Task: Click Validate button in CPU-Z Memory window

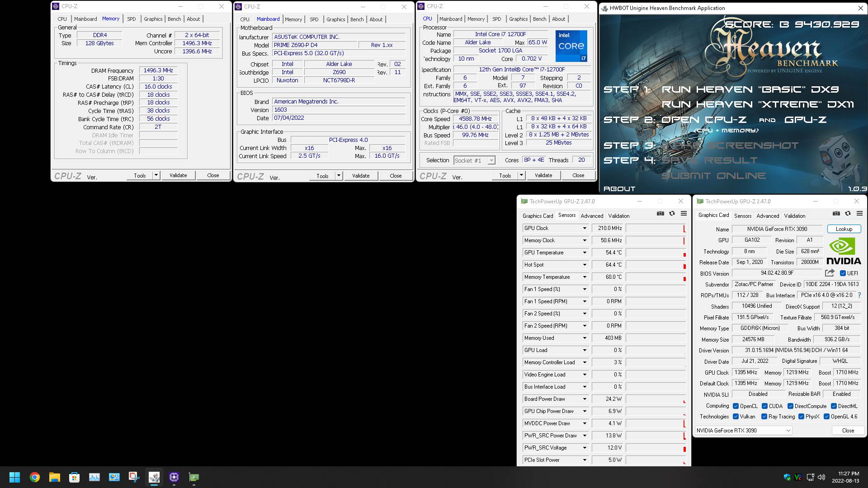Action: click(x=178, y=175)
